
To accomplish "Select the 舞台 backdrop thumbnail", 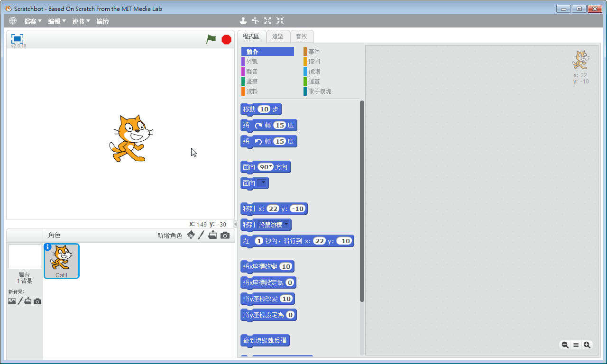I will tap(25, 257).
